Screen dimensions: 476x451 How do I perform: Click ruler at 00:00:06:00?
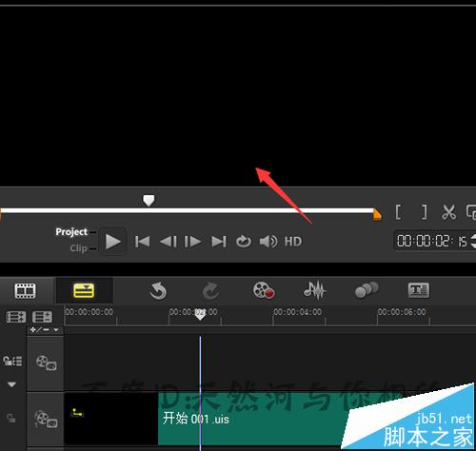point(402,312)
